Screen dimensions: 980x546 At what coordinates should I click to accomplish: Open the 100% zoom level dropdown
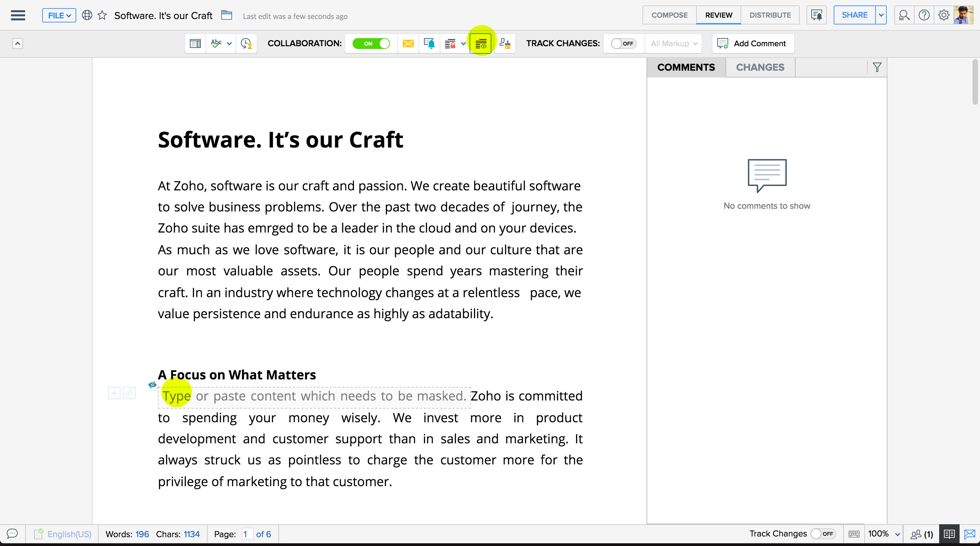pyautogui.click(x=884, y=534)
